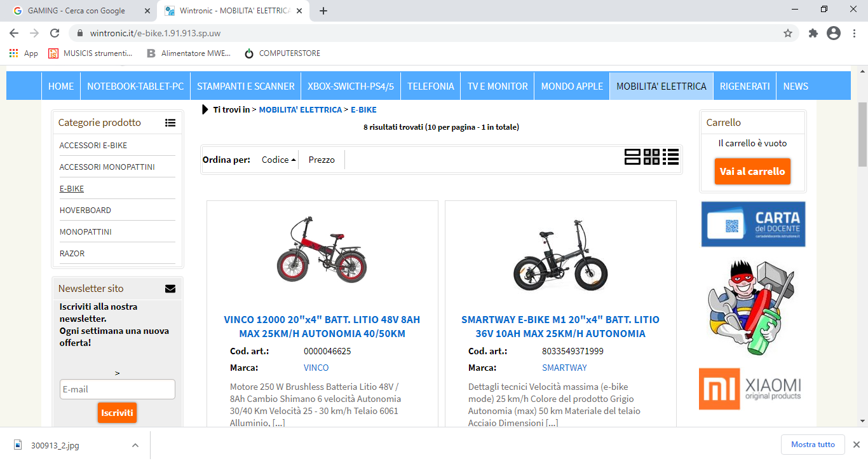Select the ACCESSORI MONOPATTINI category
The width and height of the screenshot is (868, 463).
click(x=107, y=167)
